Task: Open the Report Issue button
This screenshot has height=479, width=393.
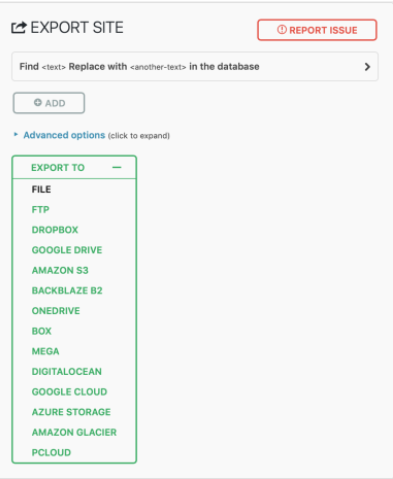Action: click(x=317, y=30)
